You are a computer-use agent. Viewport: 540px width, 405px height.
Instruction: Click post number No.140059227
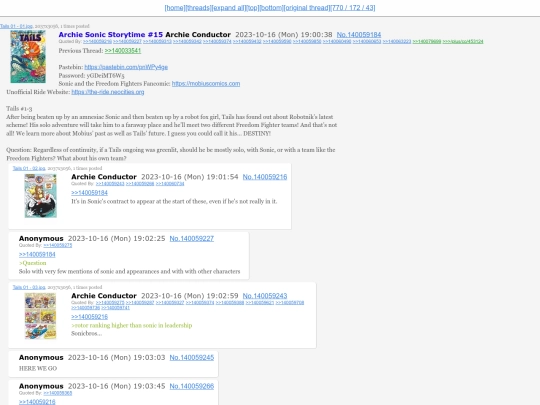192,239
